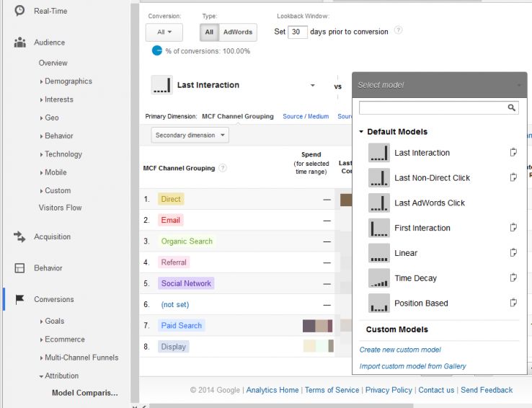Click the Paid Search spend color bar
Image resolution: width=532 pixels, height=408 pixels.
[317, 326]
